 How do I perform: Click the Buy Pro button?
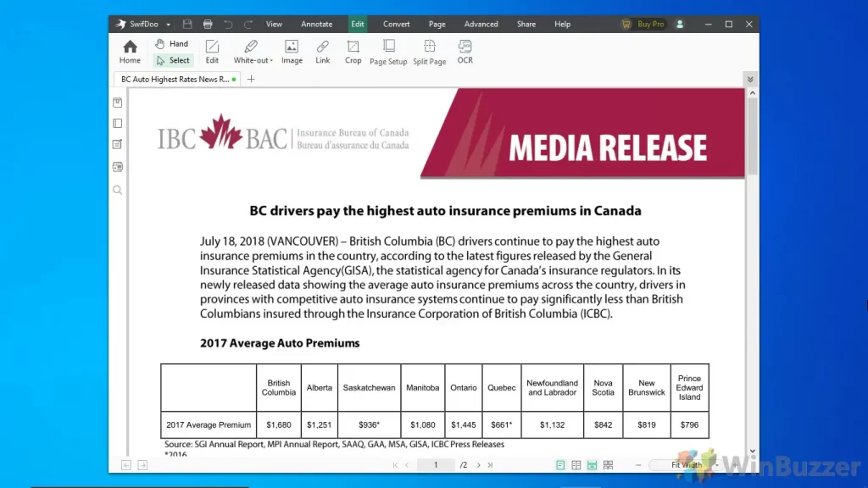[x=643, y=25]
